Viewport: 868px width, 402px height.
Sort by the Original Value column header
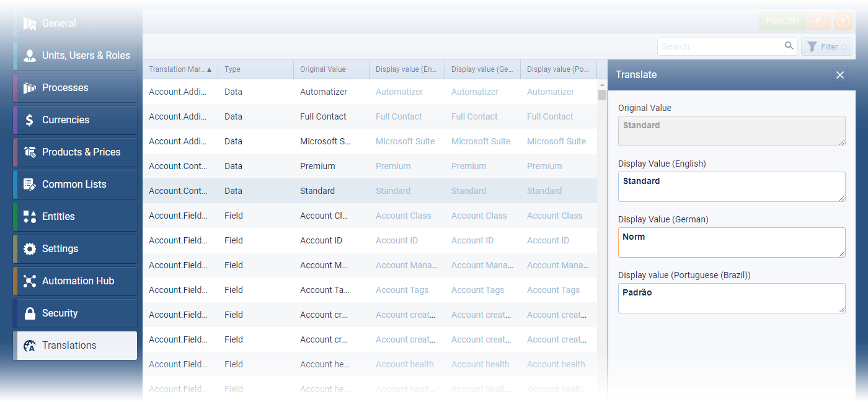(330, 69)
